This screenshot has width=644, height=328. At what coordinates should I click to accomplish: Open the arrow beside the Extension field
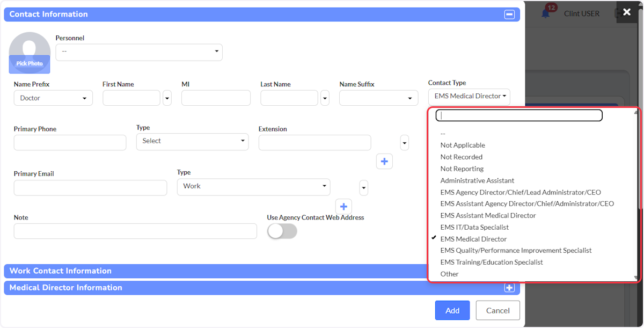(405, 142)
